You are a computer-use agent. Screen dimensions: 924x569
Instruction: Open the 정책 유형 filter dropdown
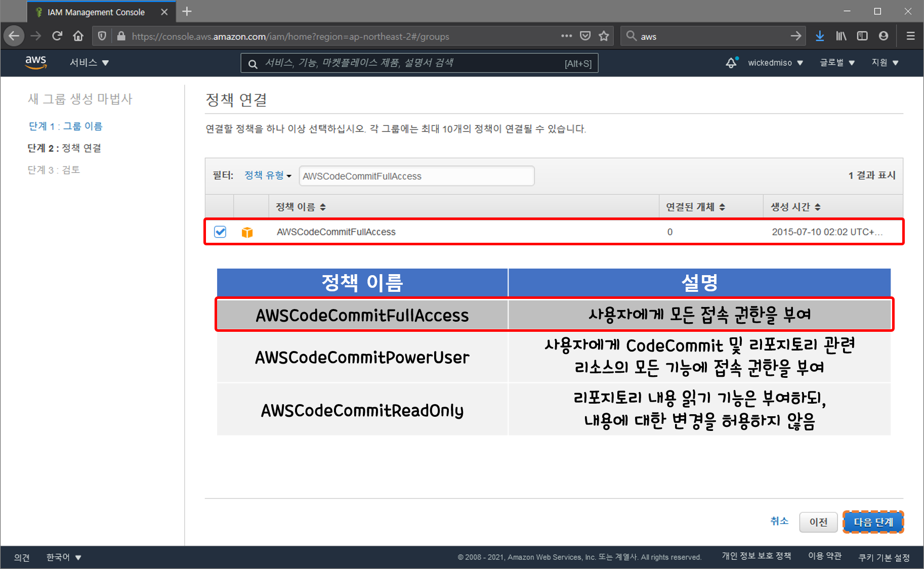(x=268, y=176)
